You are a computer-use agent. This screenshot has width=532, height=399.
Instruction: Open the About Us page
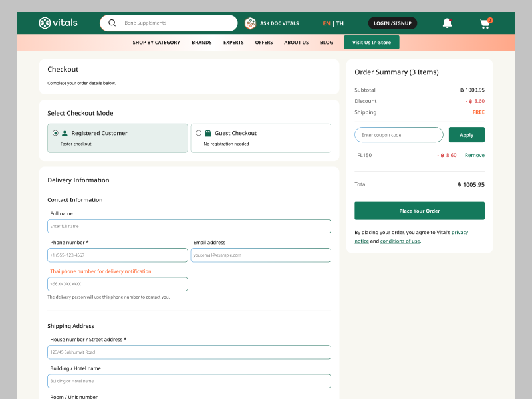(x=296, y=43)
